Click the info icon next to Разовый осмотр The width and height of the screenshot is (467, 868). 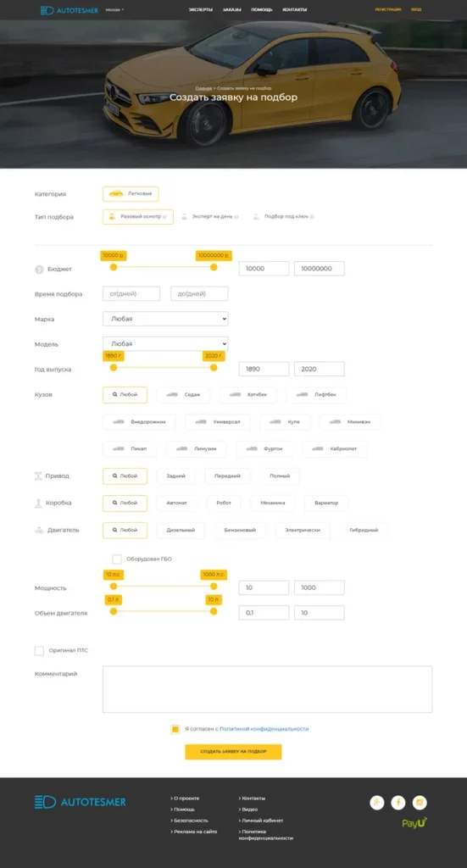(x=165, y=217)
